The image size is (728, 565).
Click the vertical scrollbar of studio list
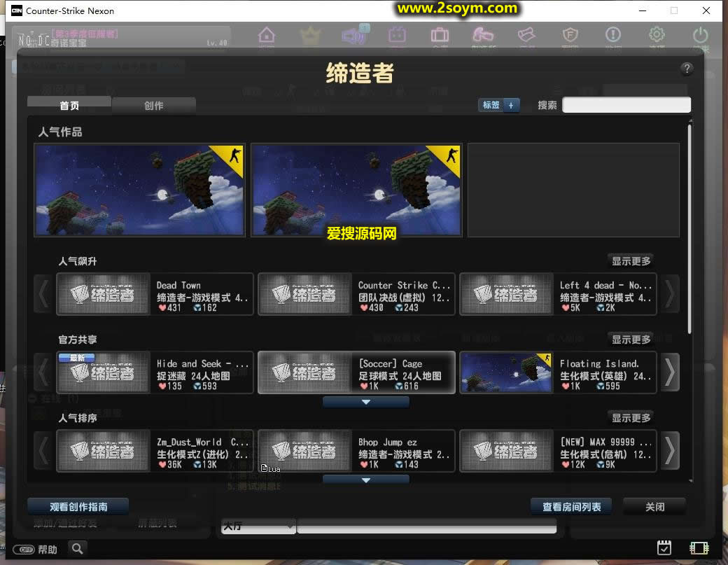689,228
